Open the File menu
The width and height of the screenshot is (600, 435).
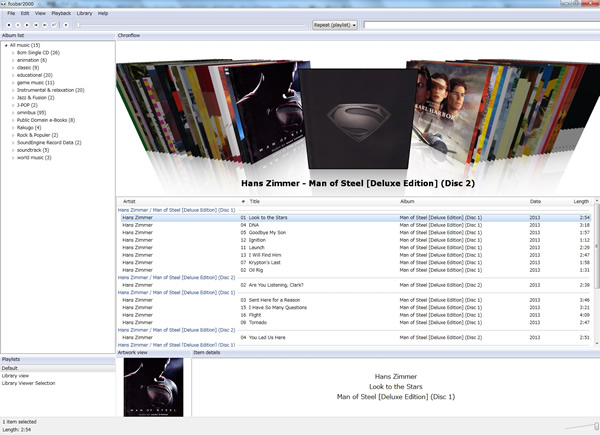[x=11, y=13]
